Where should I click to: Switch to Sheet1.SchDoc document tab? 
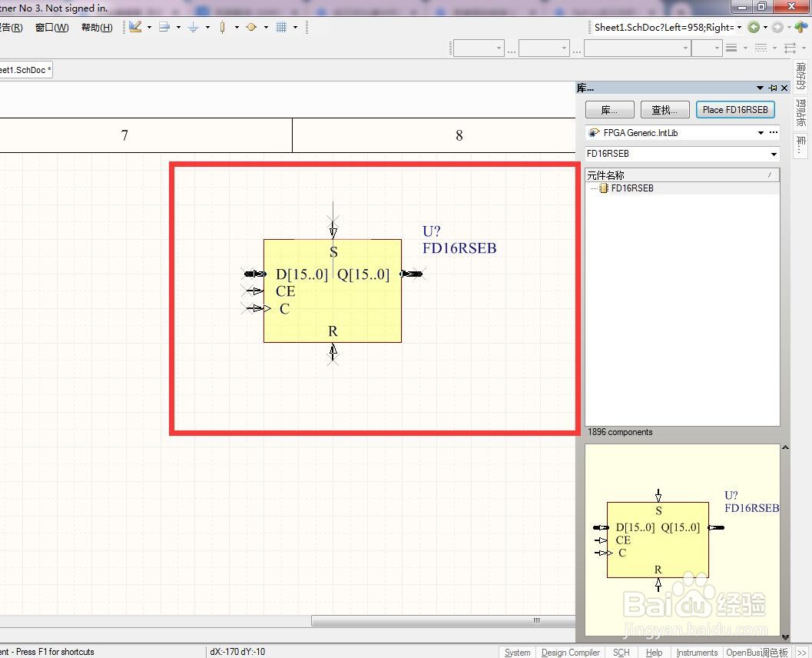point(25,70)
